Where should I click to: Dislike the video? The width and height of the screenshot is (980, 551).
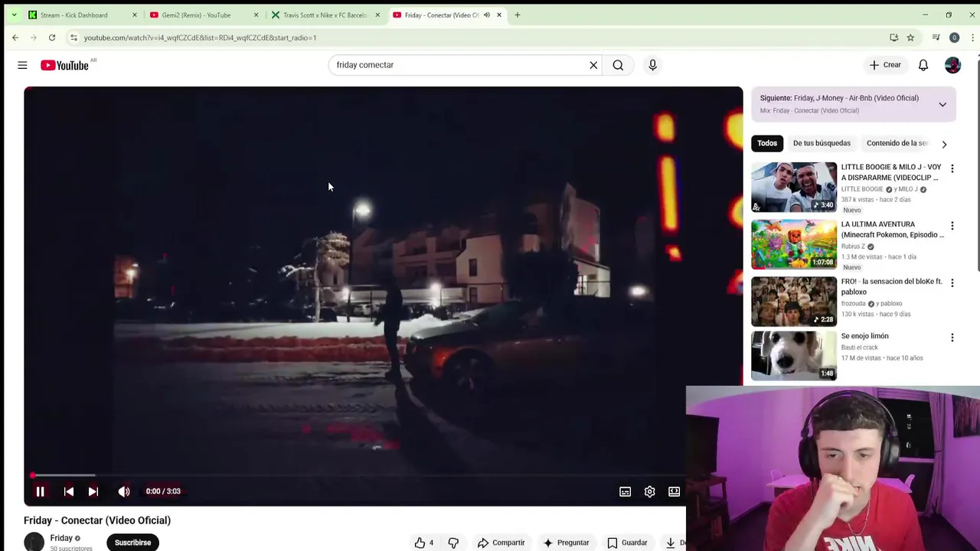(x=453, y=543)
